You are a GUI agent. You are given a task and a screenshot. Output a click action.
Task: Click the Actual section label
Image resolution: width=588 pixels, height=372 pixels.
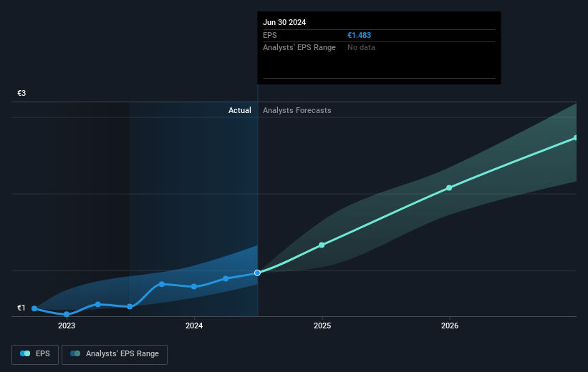[x=240, y=110]
